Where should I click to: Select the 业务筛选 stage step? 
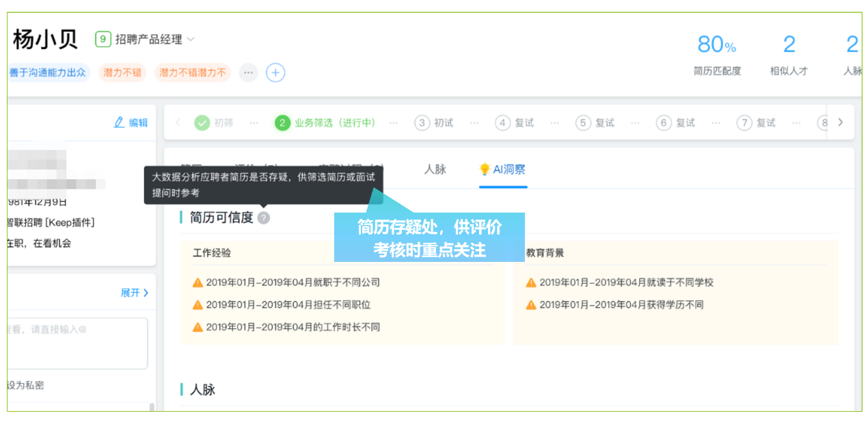(325, 123)
